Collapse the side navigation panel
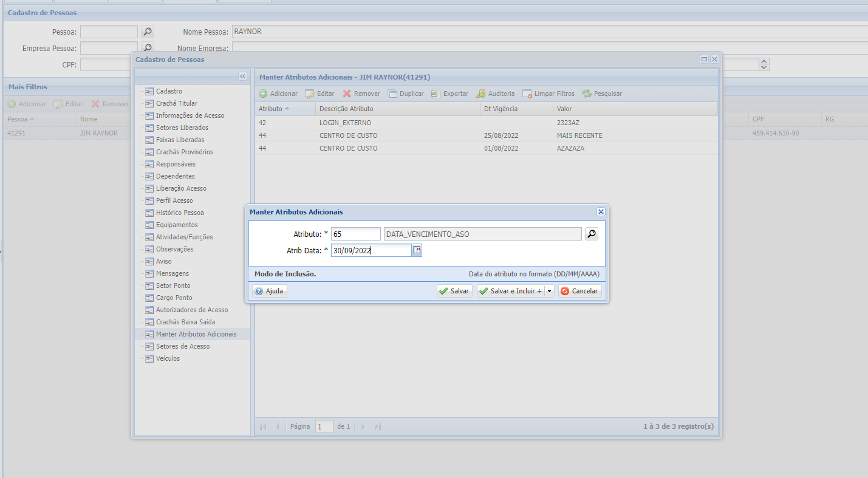The image size is (868, 478). pyautogui.click(x=242, y=77)
